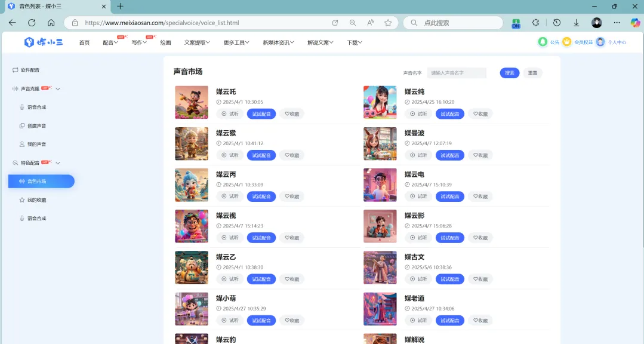Viewport: 644px width, 344px height.
Task: Click the blue 搜索 button
Action: coord(510,73)
